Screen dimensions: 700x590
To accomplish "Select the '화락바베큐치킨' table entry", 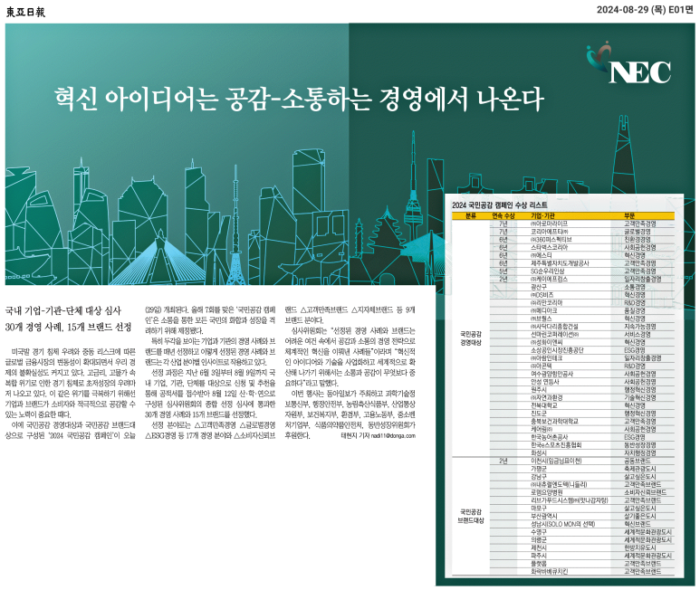I will pos(549,571).
